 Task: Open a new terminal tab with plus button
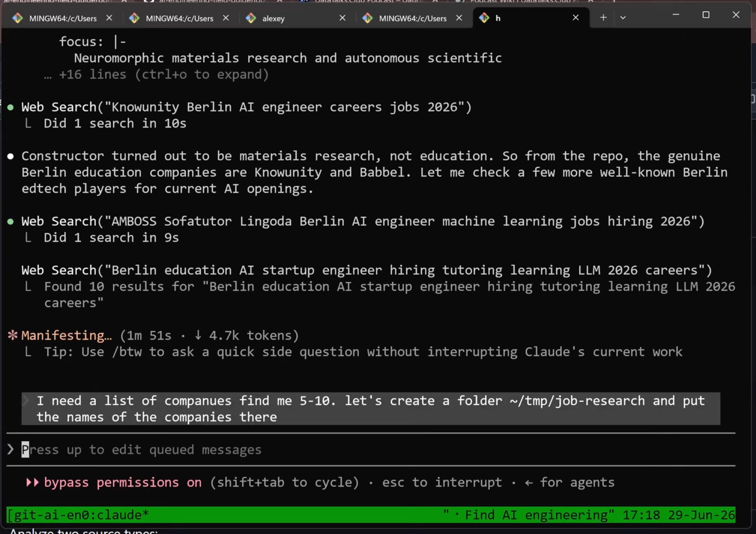(603, 17)
